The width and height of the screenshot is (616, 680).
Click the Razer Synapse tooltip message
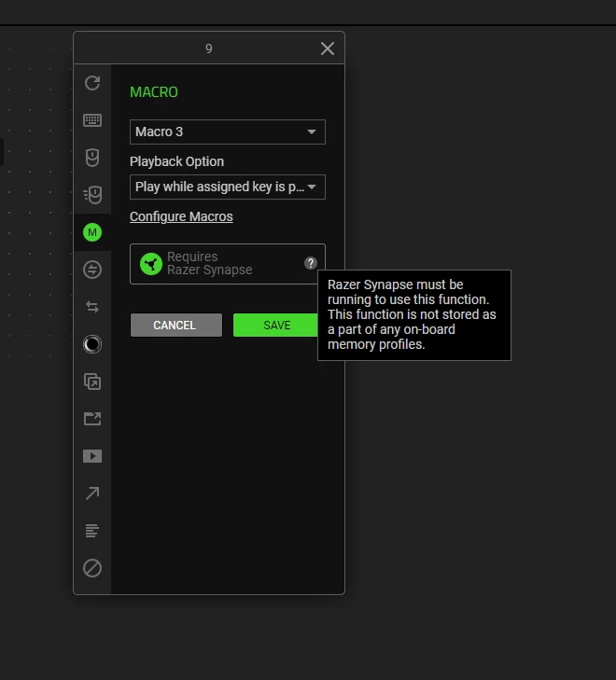(x=414, y=315)
